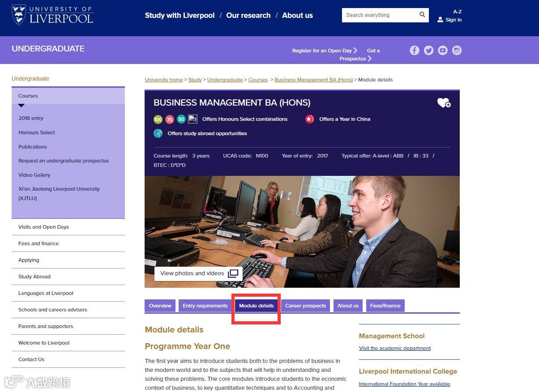539x392 pixels.
Task: Collapse the Courses menu arrow in sidebar
Action: coord(21,106)
